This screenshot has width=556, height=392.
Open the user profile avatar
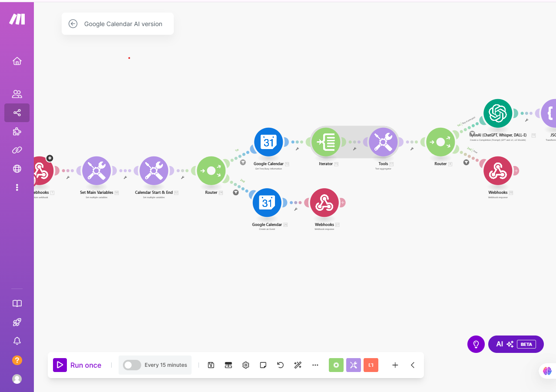click(x=17, y=379)
